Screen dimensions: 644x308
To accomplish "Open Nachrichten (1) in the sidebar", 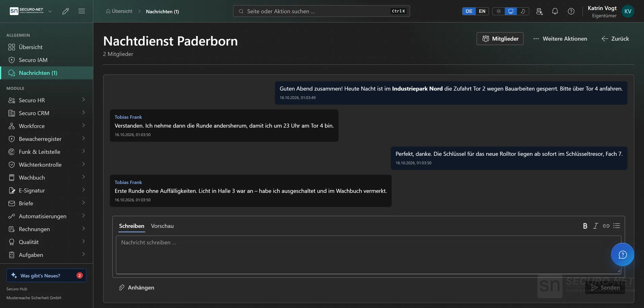I will [x=46, y=73].
